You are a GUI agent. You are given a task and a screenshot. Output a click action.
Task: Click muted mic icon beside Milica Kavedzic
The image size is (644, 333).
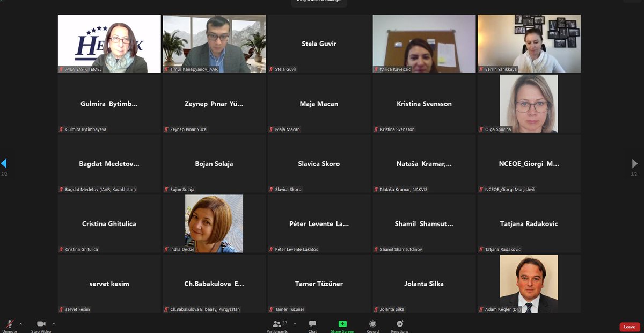click(376, 69)
